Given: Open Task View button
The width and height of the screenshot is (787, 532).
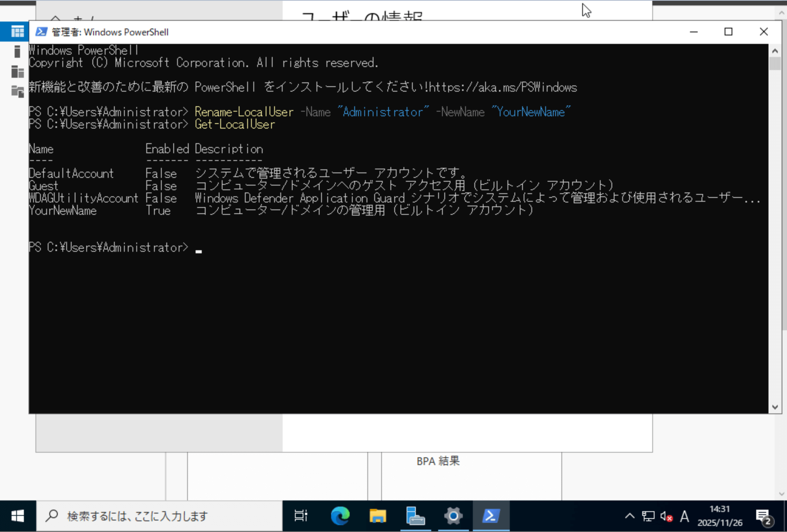Looking at the screenshot, I should tap(301, 516).
